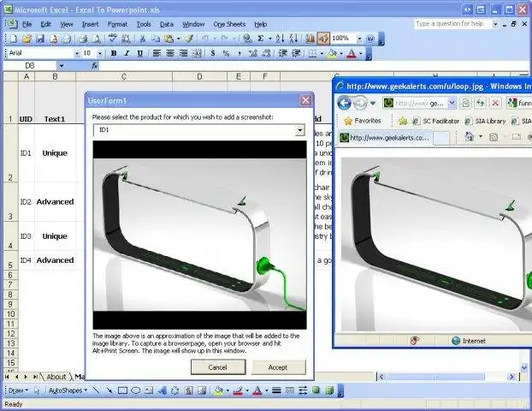Click the Fill Color paint bucket

point(333,53)
